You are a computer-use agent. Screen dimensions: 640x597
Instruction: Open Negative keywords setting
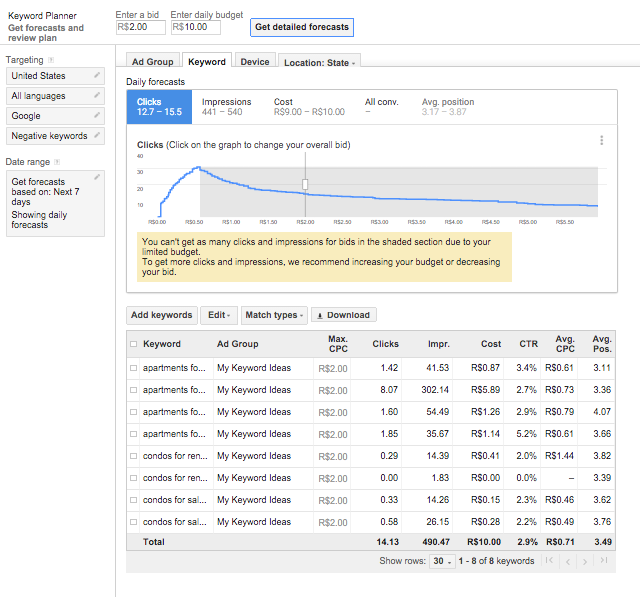(56, 136)
